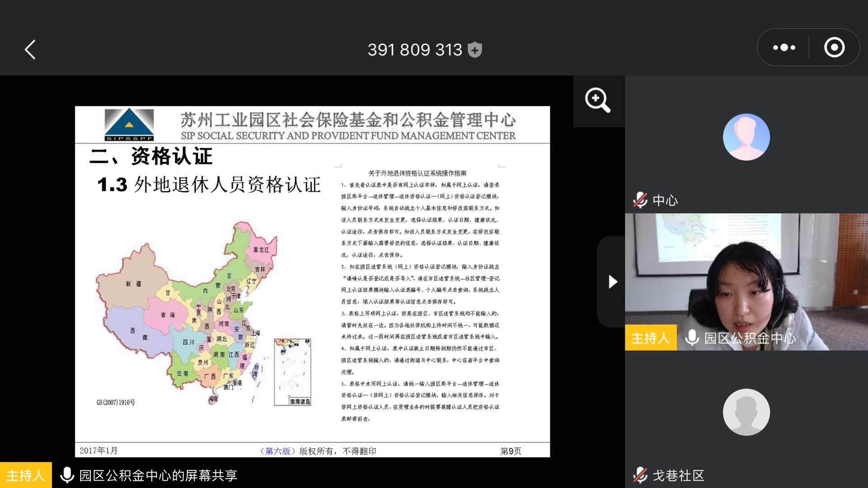Tap the 关于外地退休资格认证系统操作指南 title text

coord(417,173)
